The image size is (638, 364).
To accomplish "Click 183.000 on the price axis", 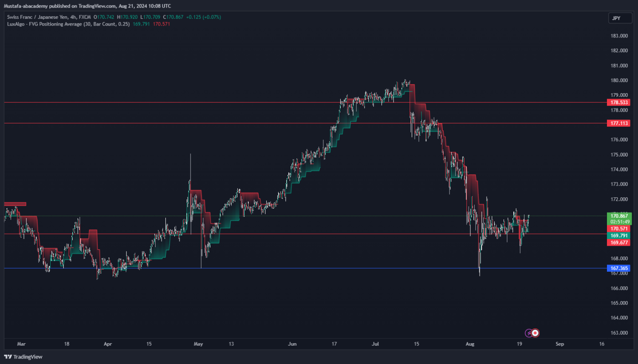I will pos(619,36).
